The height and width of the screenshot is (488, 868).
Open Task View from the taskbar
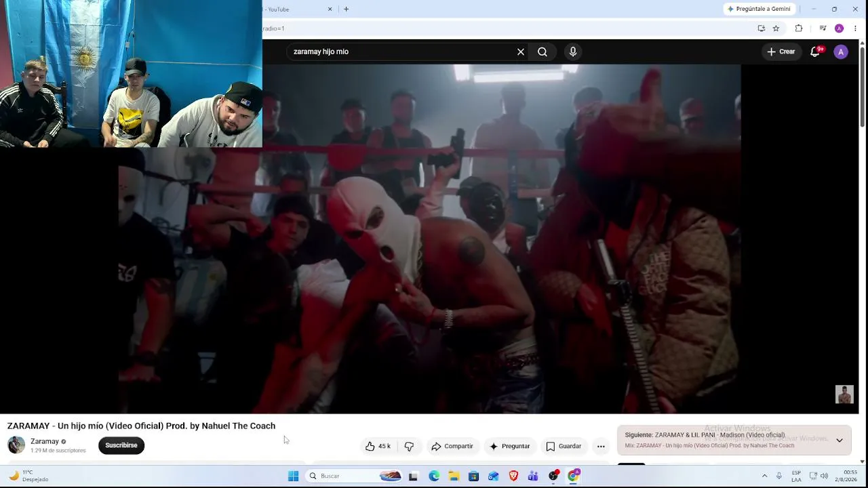coord(413,476)
